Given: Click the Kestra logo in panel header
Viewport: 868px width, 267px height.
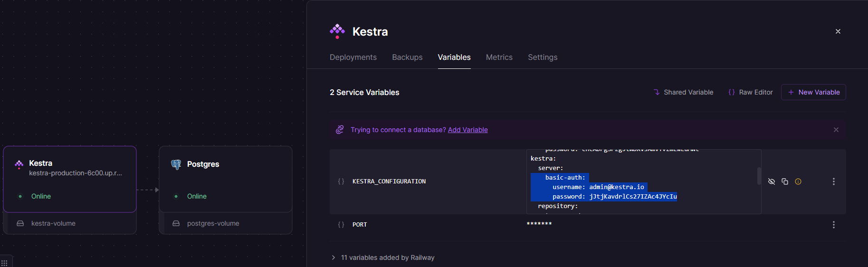Looking at the screenshot, I should [337, 31].
